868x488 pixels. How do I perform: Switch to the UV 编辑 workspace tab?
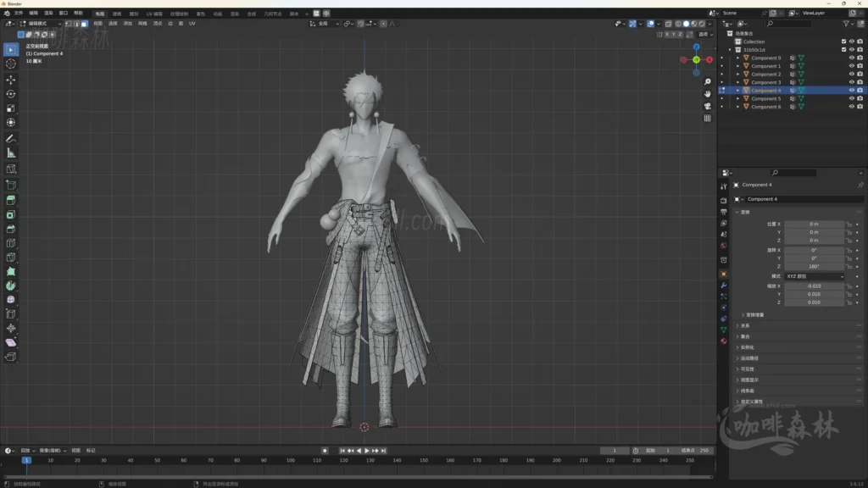(x=154, y=14)
